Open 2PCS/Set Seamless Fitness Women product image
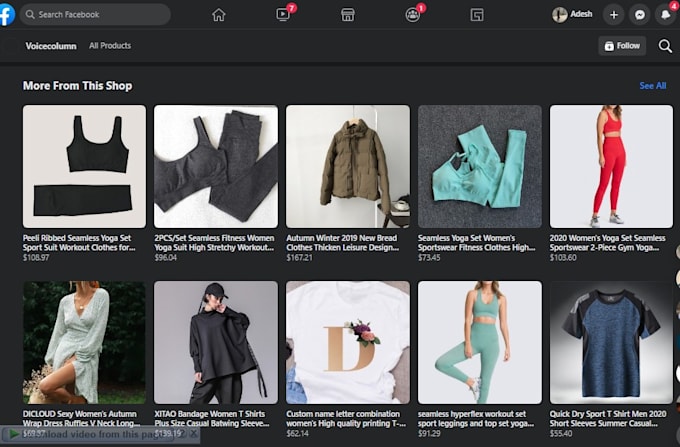Screen dimensions: 680x447 point(216,166)
